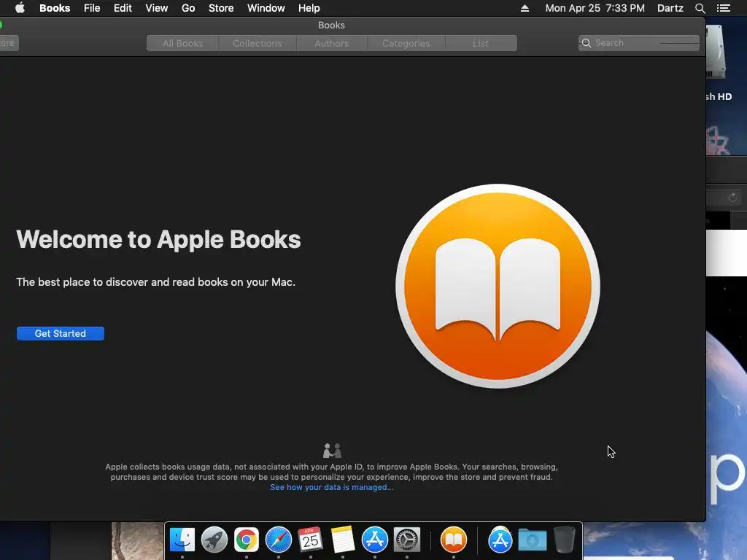Click 'The best place to discover' subtitle
The image size is (747, 560).
(156, 282)
